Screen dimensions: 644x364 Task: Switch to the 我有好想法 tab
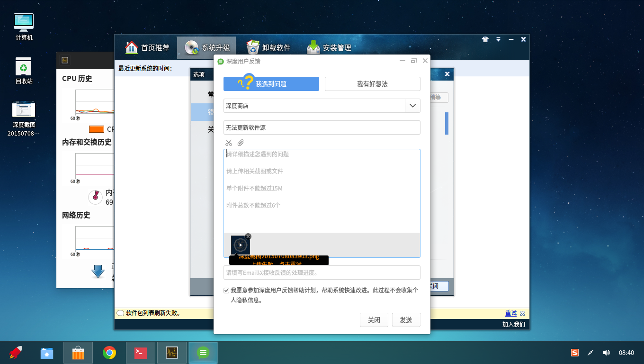(x=373, y=84)
